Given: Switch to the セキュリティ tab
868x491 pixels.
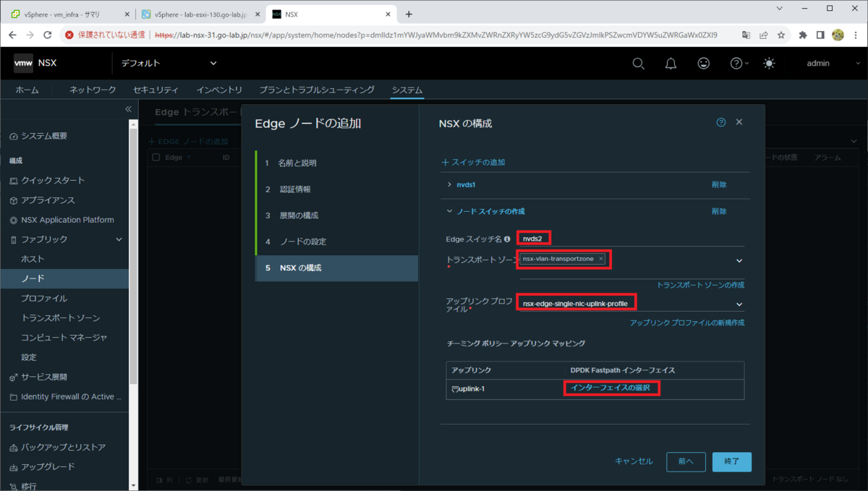Looking at the screenshot, I should 156,90.
